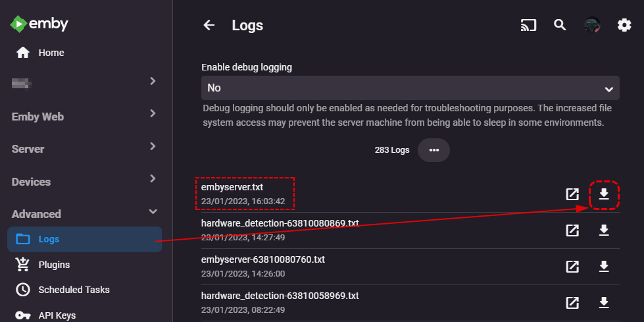
Task: Open the Cast to device icon
Action: [528, 26]
